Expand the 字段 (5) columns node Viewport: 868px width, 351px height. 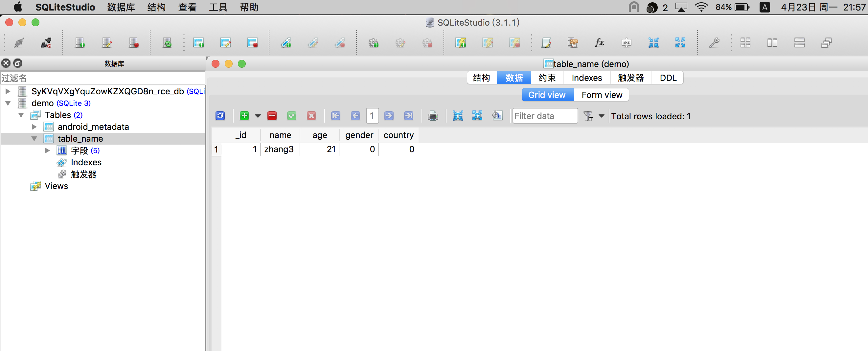pos(48,151)
